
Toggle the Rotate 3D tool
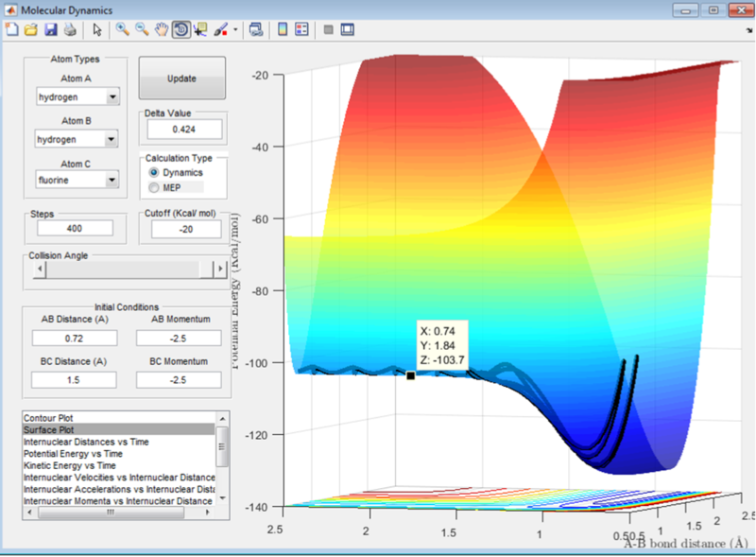(180, 29)
